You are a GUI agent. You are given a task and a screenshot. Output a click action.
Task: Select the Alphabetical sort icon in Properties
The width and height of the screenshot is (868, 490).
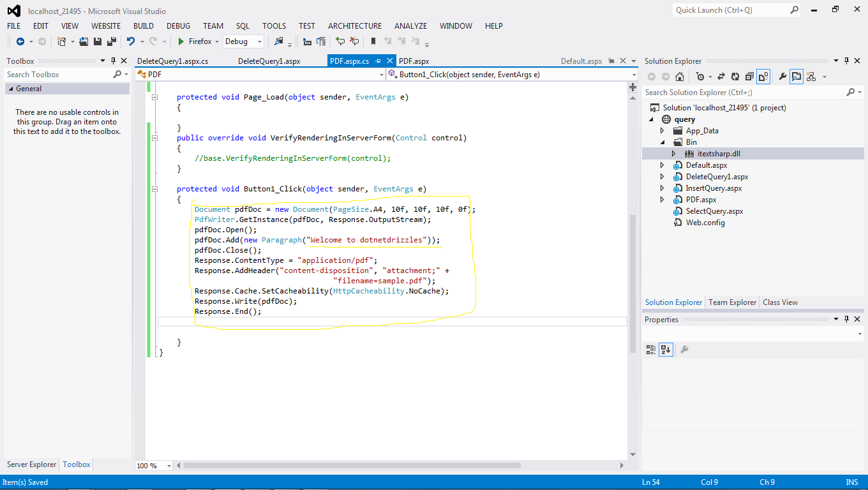tap(664, 349)
